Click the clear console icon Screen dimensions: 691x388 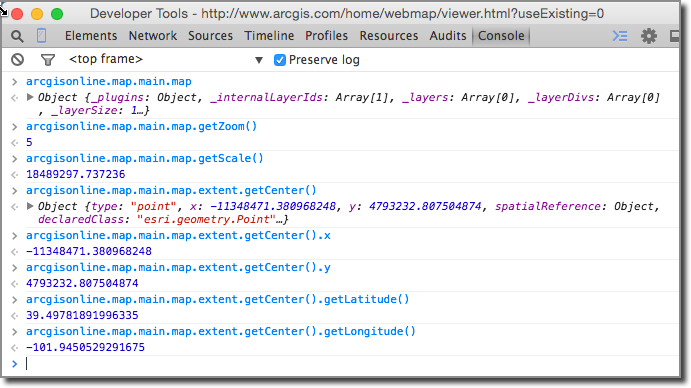[18, 60]
